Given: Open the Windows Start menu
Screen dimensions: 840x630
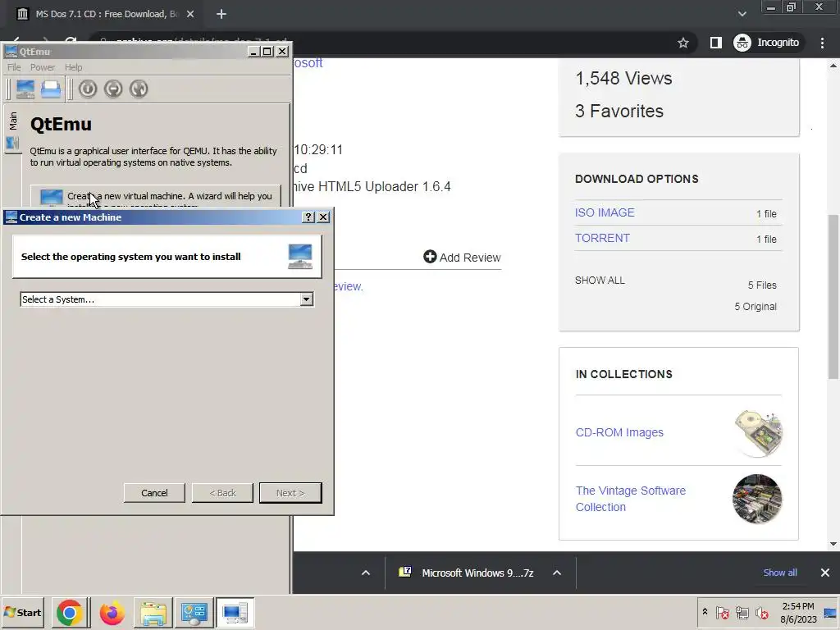Looking at the screenshot, I should 22,612.
